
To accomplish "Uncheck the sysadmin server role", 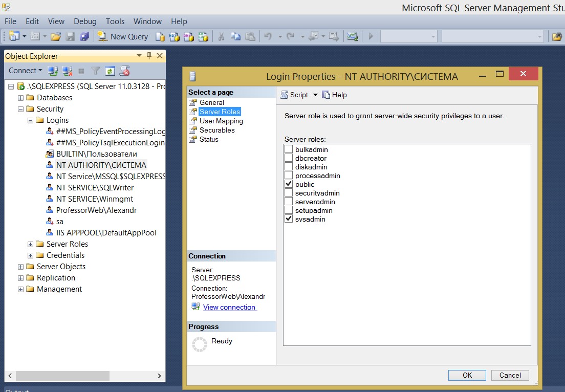I will [x=289, y=219].
